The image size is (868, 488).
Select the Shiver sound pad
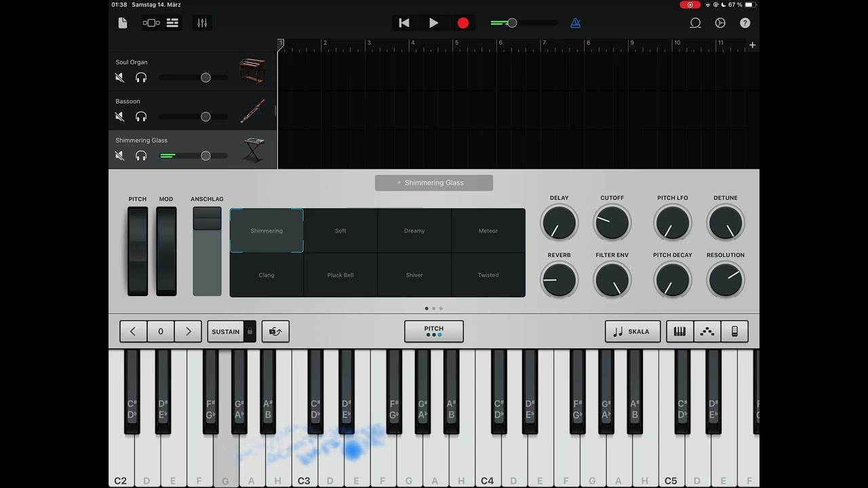414,275
